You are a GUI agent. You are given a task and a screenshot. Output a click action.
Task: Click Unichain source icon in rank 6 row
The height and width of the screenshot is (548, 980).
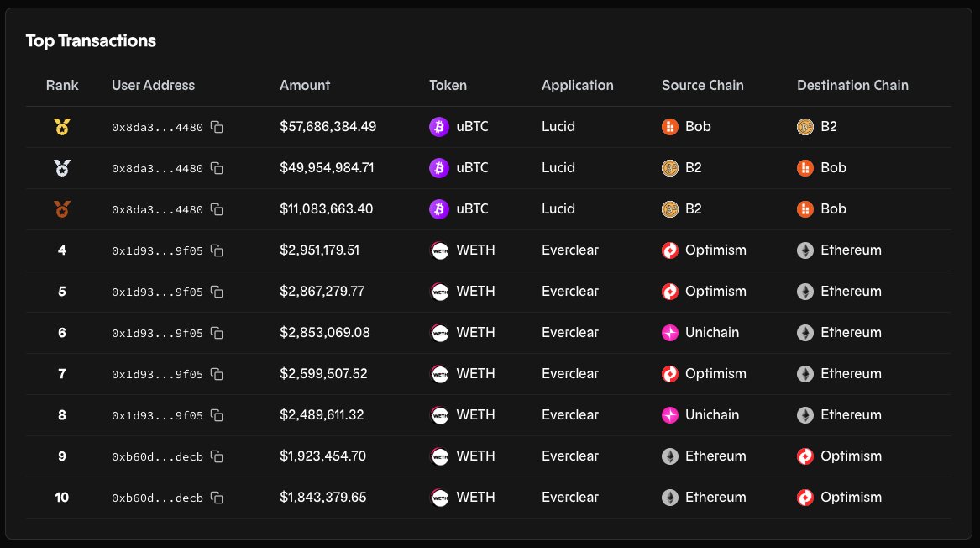click(x=670, y=333)
